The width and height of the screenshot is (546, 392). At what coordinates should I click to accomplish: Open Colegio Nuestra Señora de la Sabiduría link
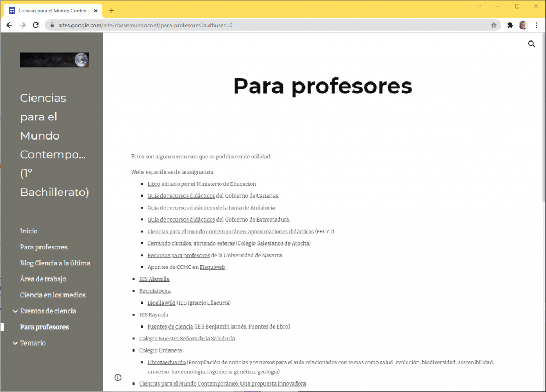click(187, 338)
